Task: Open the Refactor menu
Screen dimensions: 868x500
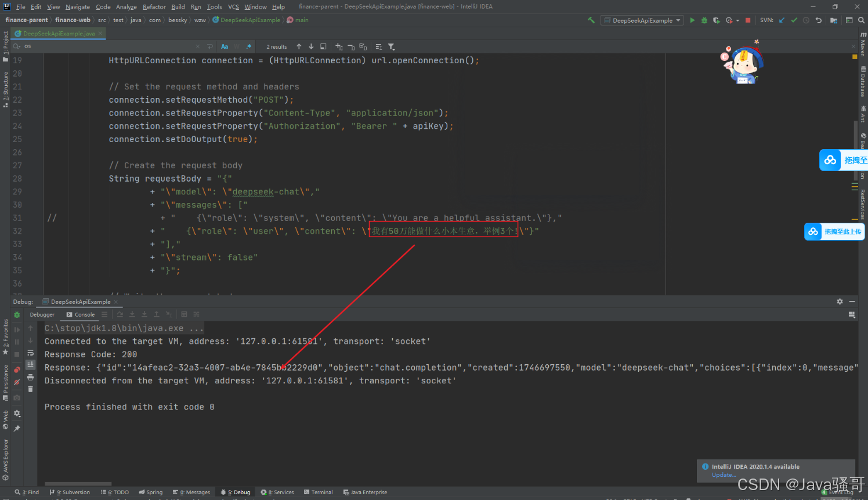Action: point(154,7)
